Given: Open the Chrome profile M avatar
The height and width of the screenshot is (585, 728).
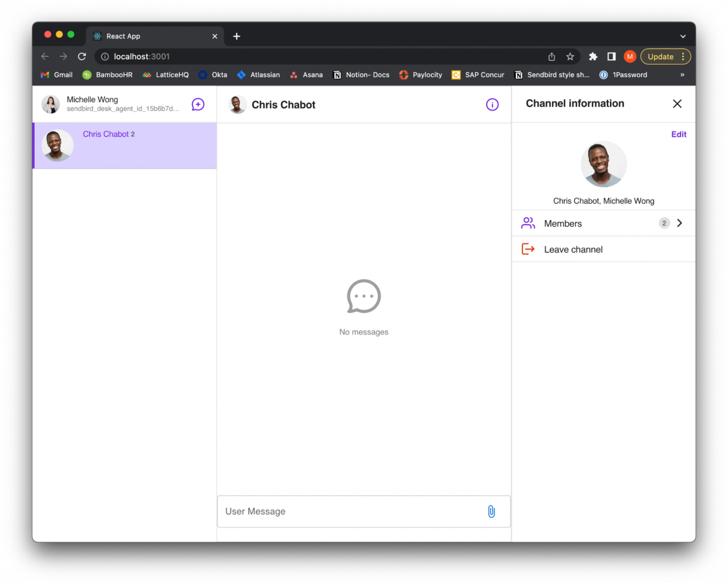Looking at the screenshot, I should click(x=629, y=56).
